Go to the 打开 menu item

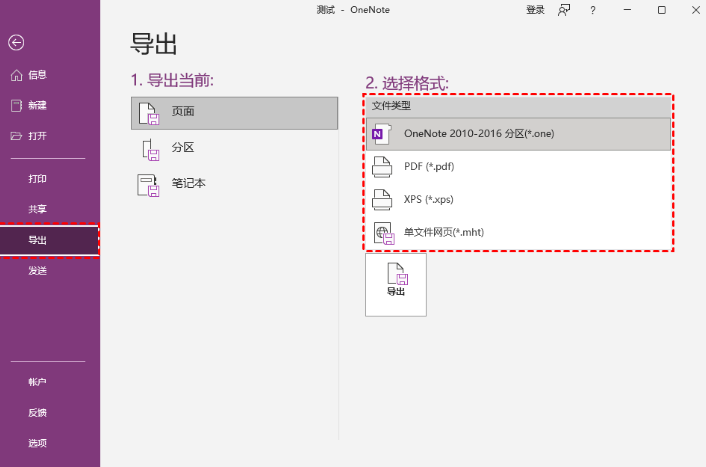pos(50,136)
